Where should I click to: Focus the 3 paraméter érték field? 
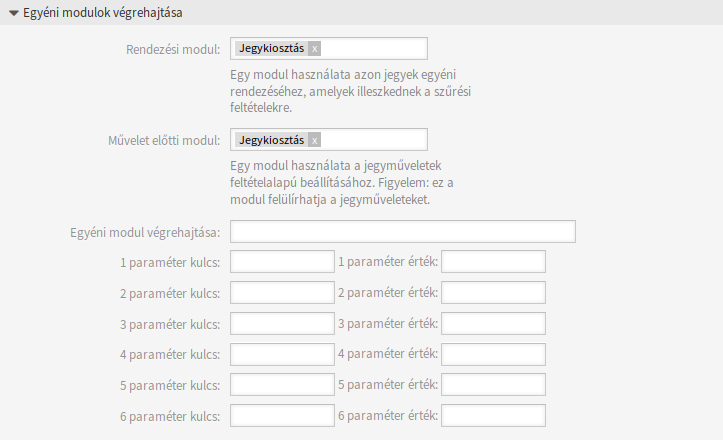[493, 324]
